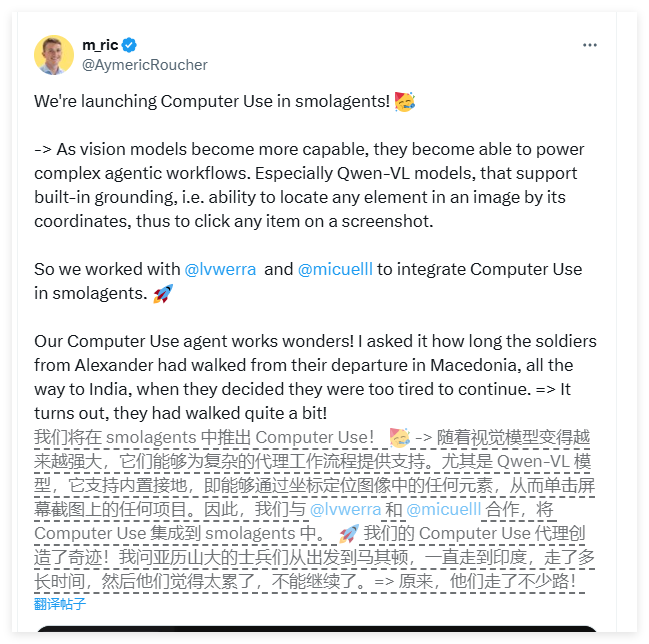Click the @lvwerra mention in English text
Screen dimensions: 649x644
click(221, 269)
